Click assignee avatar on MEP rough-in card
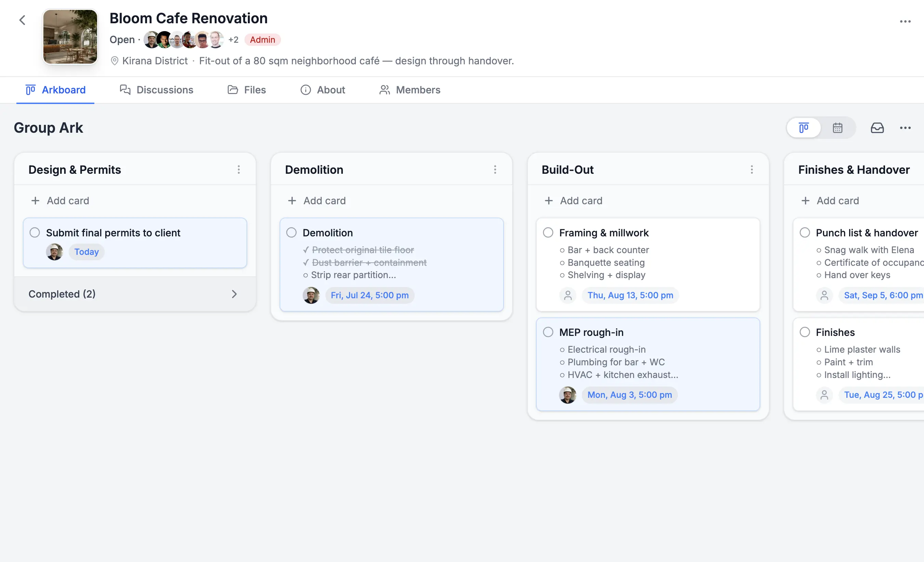924x562 pixels. tap(568, 395)
